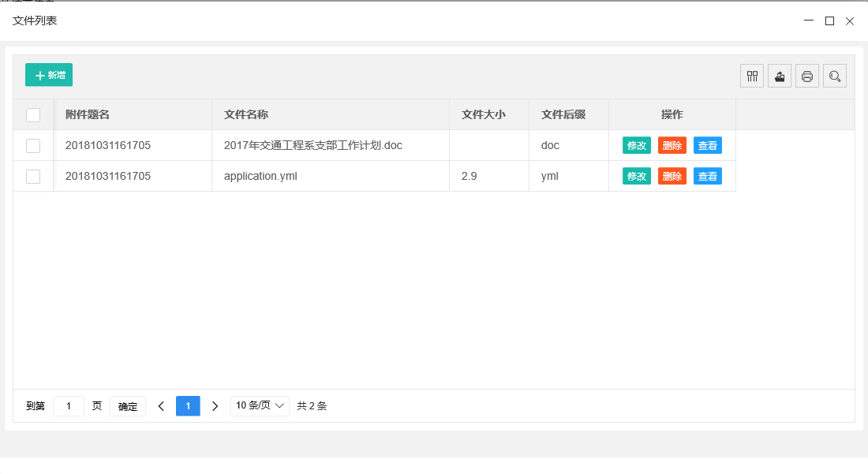Screen dimensions: 868x474
Task: Click 确定 to jump to page
Action: click(x=128, y=407)
